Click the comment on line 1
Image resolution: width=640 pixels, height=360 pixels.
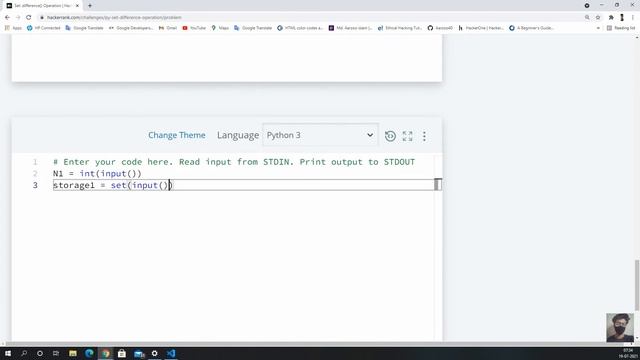tap(234, 162)
